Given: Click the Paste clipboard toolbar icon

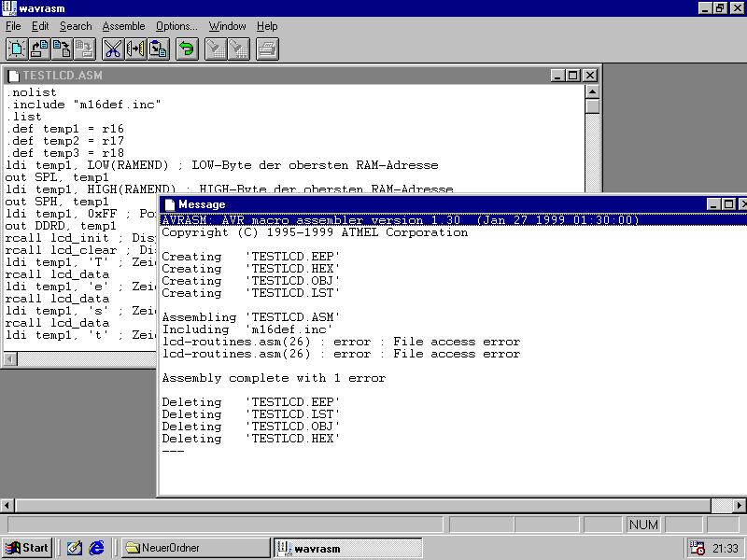Looking at the screenshot, I should coord(158,49).
